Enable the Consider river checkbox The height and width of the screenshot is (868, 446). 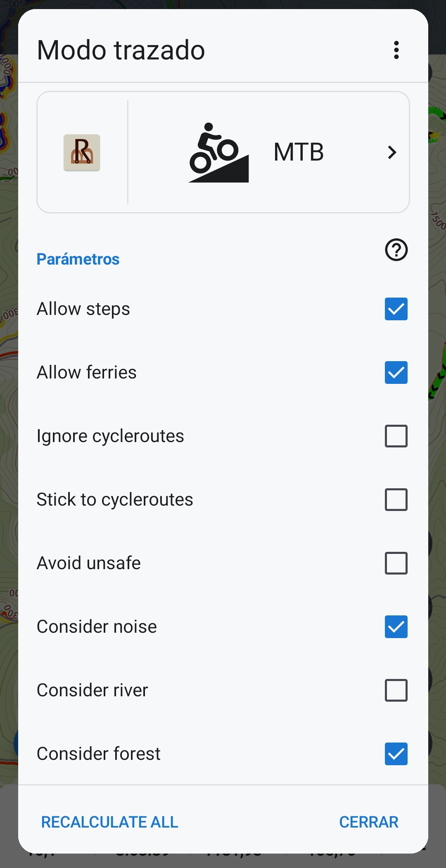(396, 690)
